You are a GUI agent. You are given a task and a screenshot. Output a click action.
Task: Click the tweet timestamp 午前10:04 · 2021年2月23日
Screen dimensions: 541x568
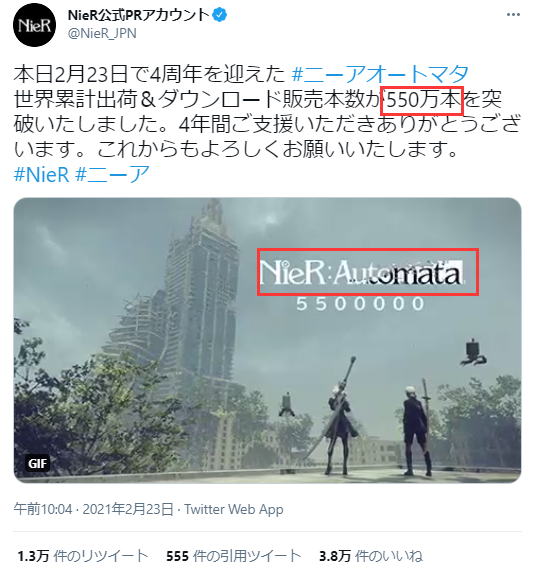93,509
